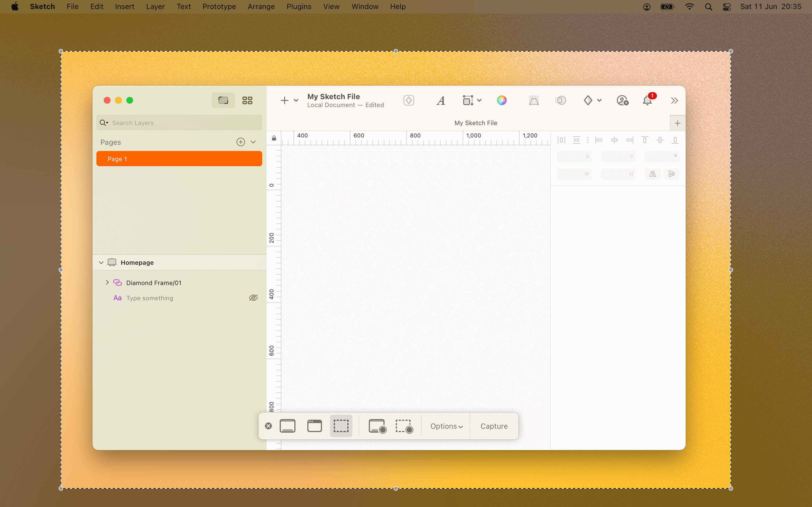The image size is (812, 507).
Task: Hide the Type something layer
Action: click(x=253, y=298)
